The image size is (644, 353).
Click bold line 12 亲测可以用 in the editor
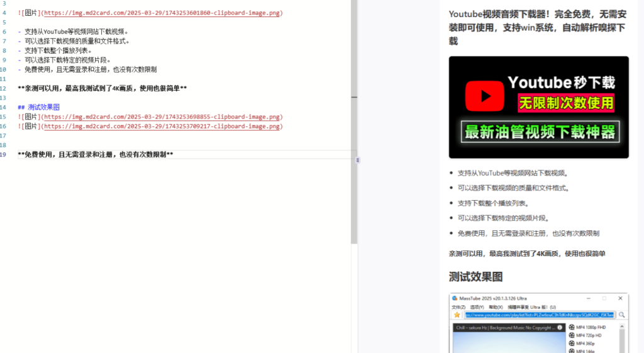(103, 88)
